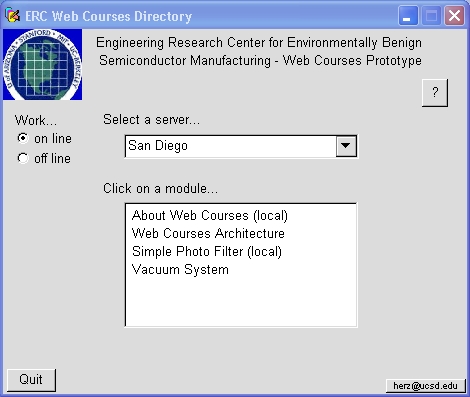Viewport: 470px width, 397px height.
Task: Click the greyed-out maximize window button
Action: [x=431, y=16]
